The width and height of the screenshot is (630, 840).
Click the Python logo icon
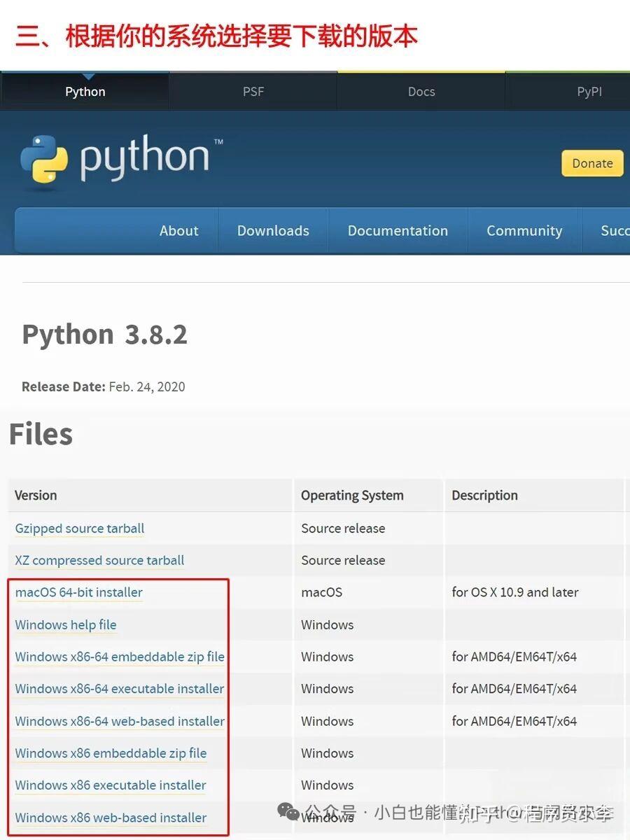pyautogui.click(x=45, y=160)
